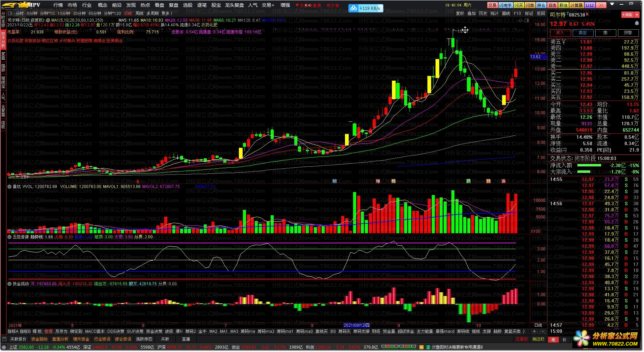The height and width of the screenshot is (352, 644).
Task: Toggle the 侧边栏 sidebar
Action: point(538,339)
